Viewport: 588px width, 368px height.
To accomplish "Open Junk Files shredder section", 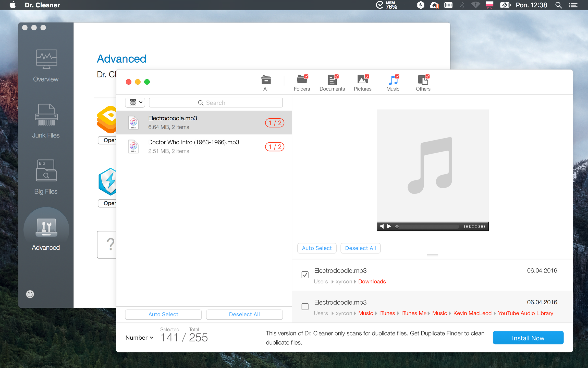I will coord(46,121).
